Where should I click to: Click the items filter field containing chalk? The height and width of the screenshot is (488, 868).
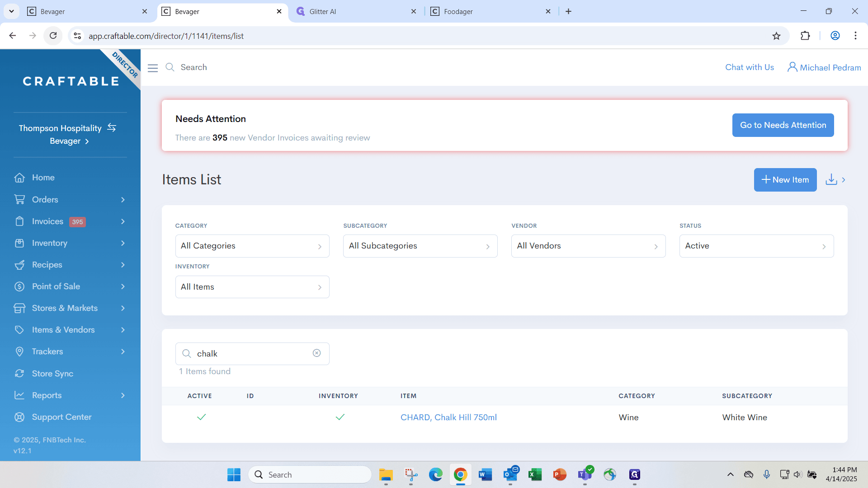(x=252, y=353)
